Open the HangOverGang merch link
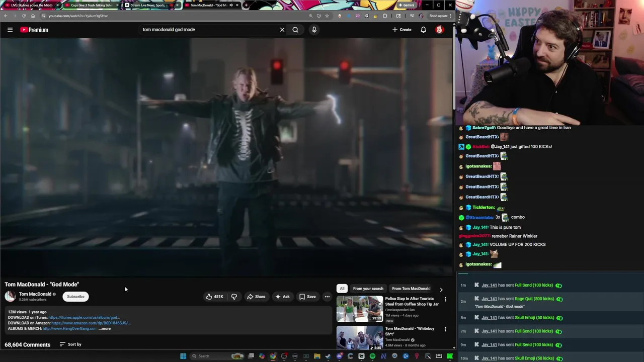Screen dimensions: 644x362 [69, 329]
